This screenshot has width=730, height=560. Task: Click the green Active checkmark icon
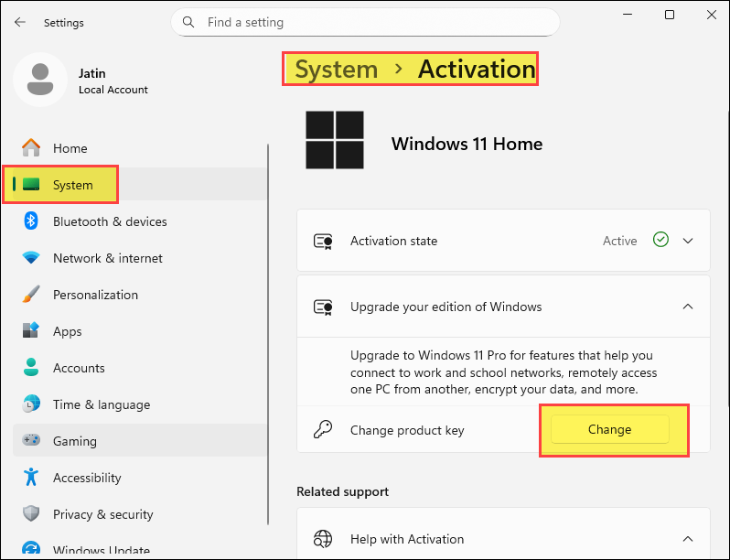660,240
